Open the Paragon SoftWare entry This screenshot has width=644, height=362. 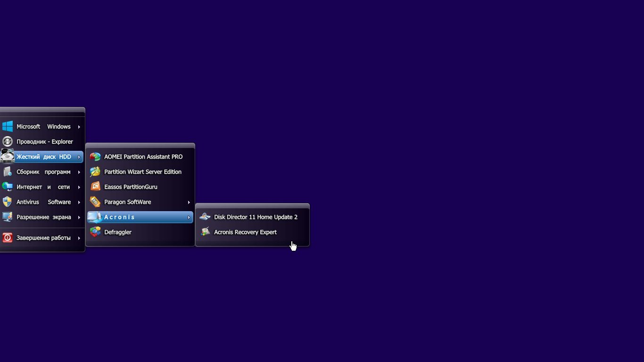pyautogui.click(x=140, y=202)
